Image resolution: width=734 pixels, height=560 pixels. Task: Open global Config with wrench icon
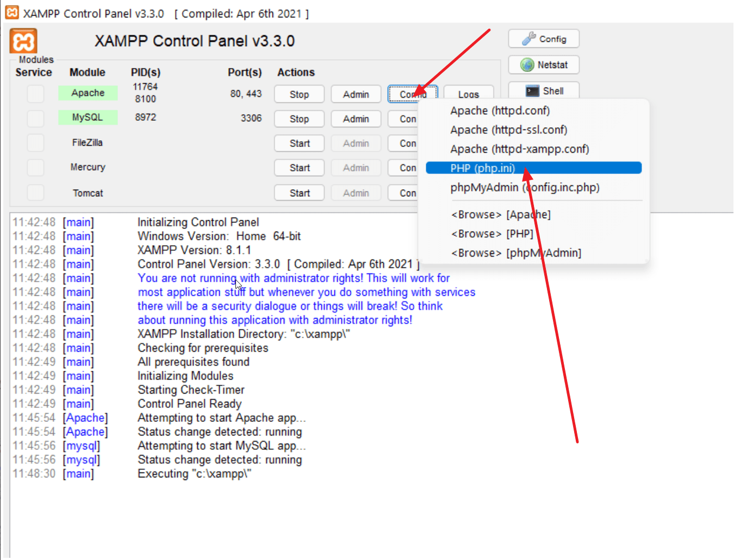tap(543, 39)
